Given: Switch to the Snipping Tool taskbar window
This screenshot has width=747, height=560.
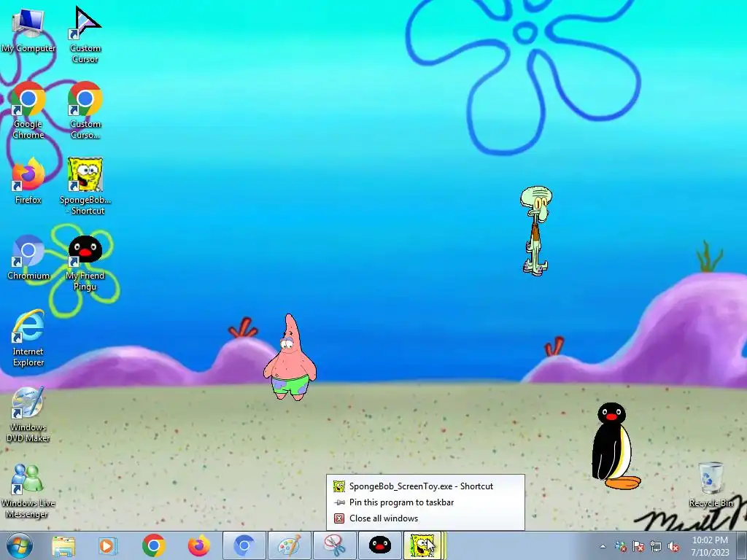Looking at the screenshot, I should [335, 545].
